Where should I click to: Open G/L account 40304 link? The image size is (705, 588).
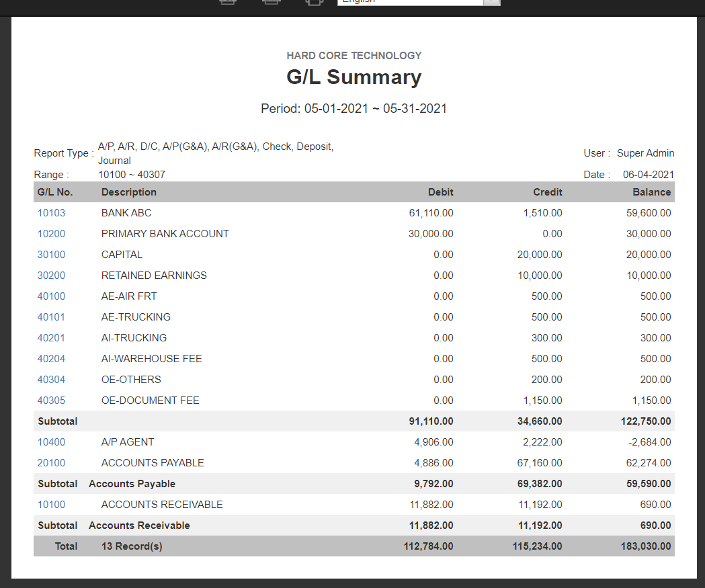pyautogui.click(x=51, y=380)
